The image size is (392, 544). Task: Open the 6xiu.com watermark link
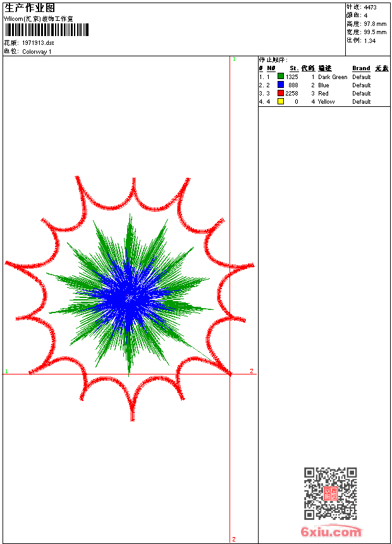pyautogui.click(x=331, y=531)
